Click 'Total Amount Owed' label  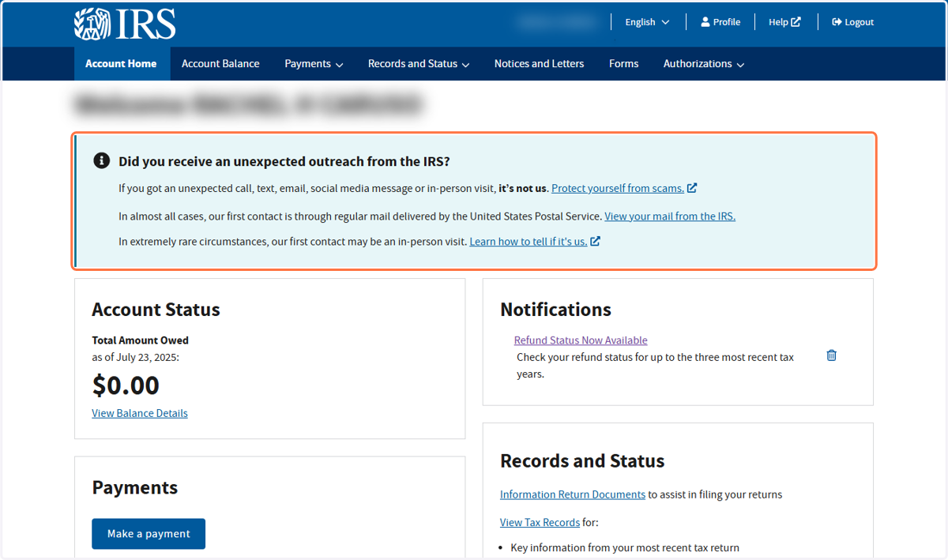(140, 340)
